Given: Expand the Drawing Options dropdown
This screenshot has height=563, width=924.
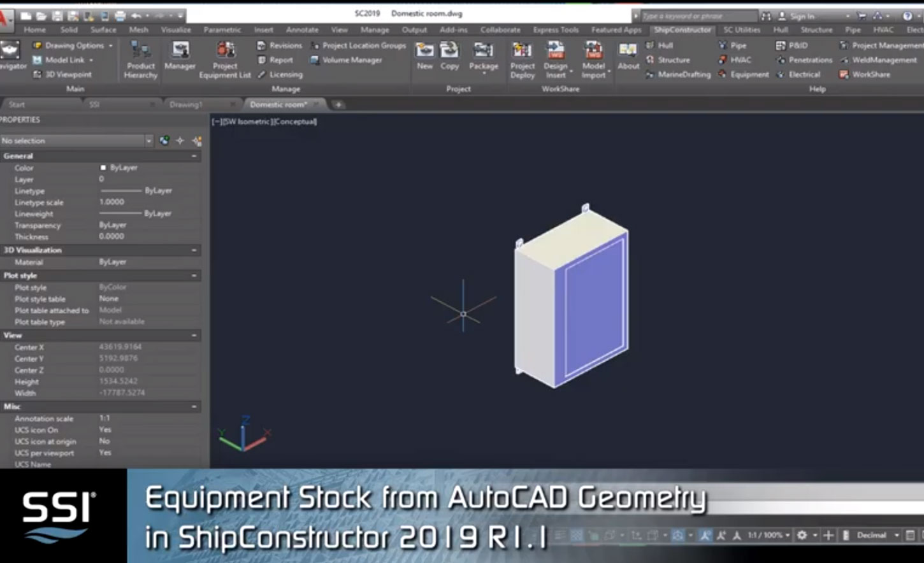Looking at the screenshot, I should [110, 45].
